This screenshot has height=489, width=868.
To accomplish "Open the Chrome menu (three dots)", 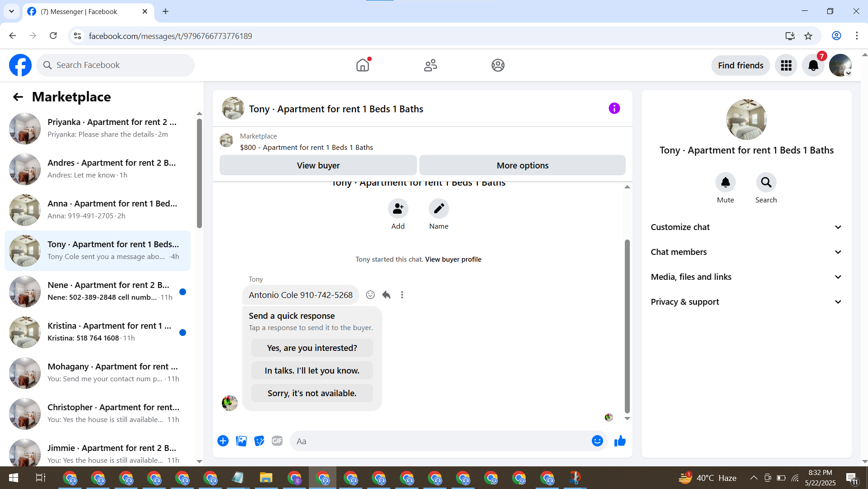I will click(x=857, y=36).
